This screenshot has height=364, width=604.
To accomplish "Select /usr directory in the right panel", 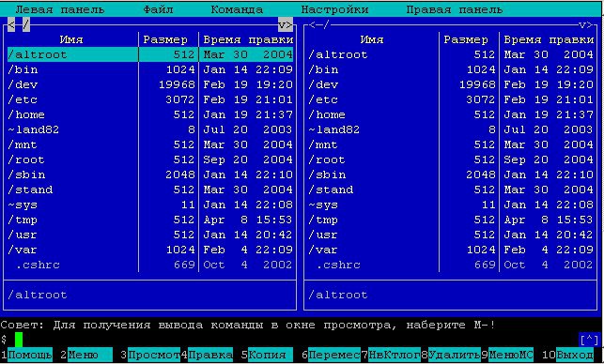I will coord(451,235).
